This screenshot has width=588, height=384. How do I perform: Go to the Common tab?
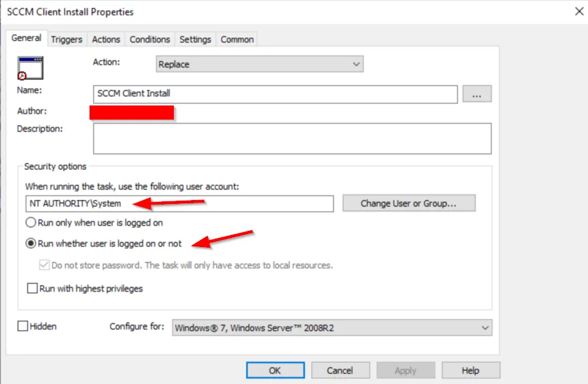[x=237, y=39]
